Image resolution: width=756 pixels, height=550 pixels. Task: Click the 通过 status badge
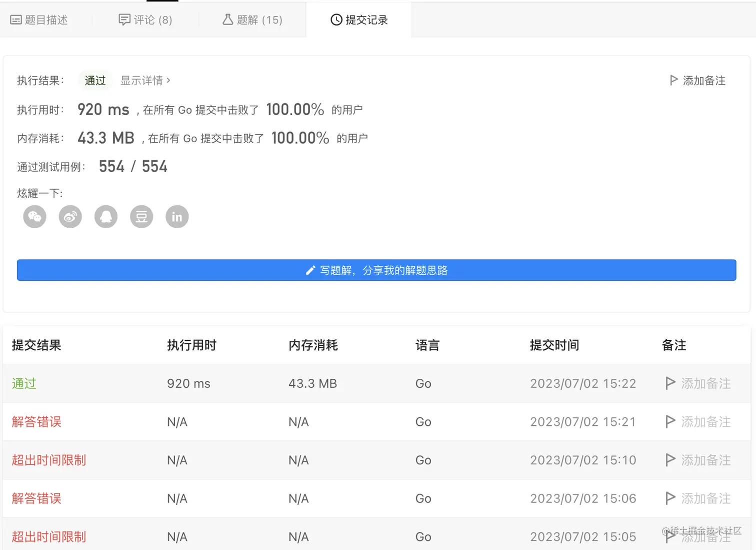[95, 81]
